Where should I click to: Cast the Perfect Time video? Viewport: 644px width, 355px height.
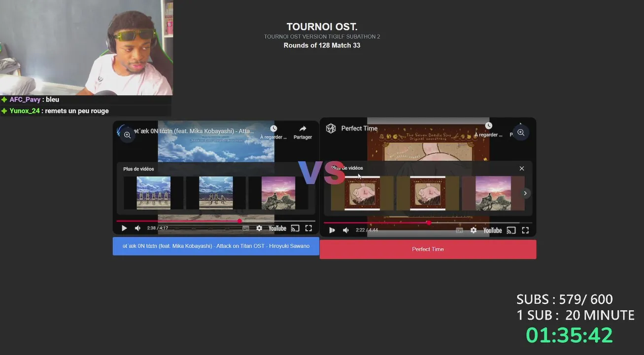511,230
